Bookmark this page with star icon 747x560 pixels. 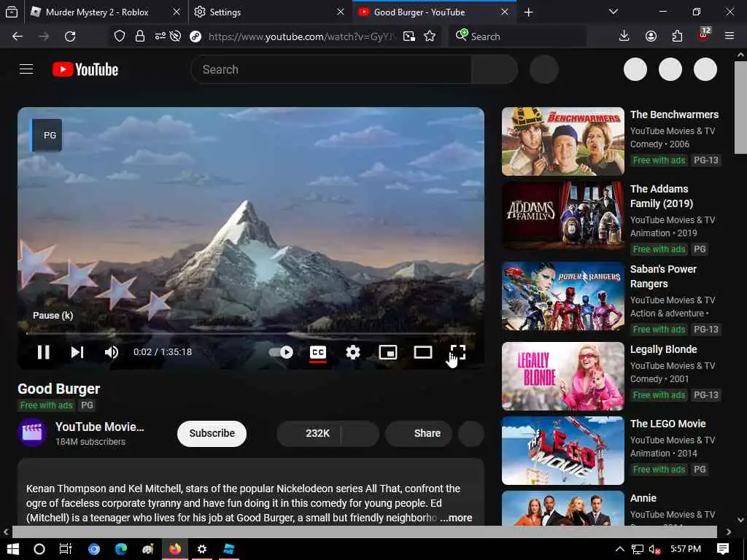pyautogui.click(x=430, y=36)
